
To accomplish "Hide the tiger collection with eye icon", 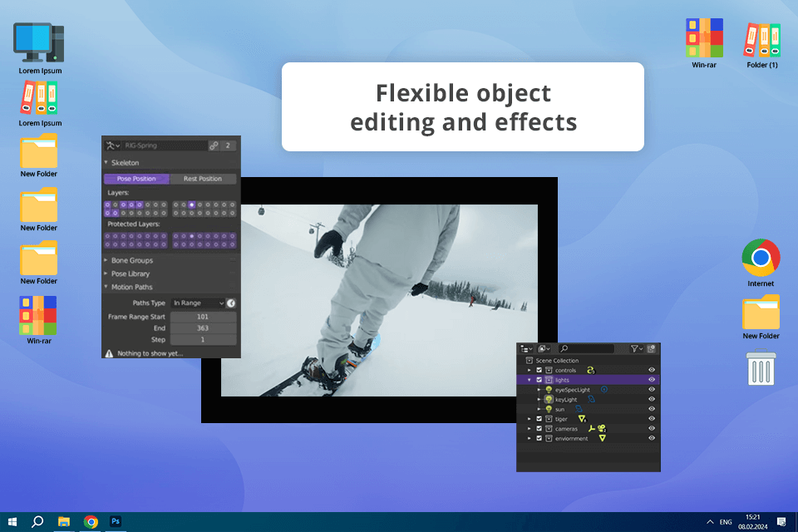I will (652, 418).
